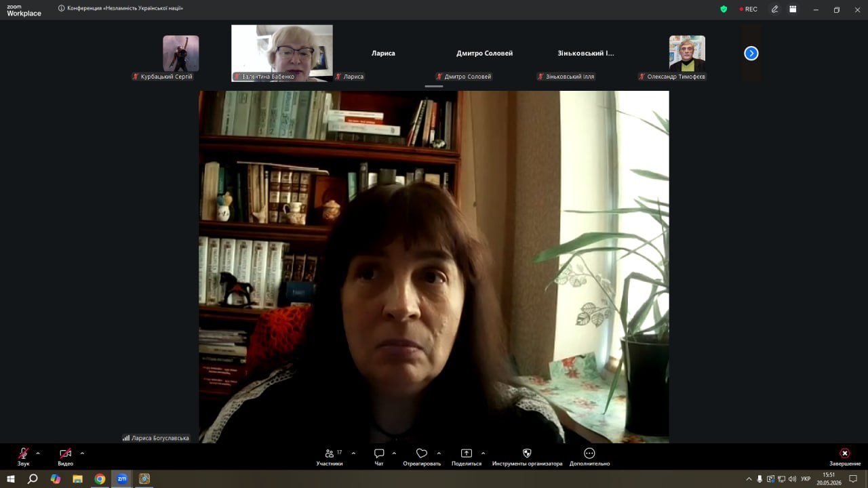The height and width of the screenshot is (488, 868).
Task: Select the Зіньковський Ілля participant tile
Action: coord(586,54)
